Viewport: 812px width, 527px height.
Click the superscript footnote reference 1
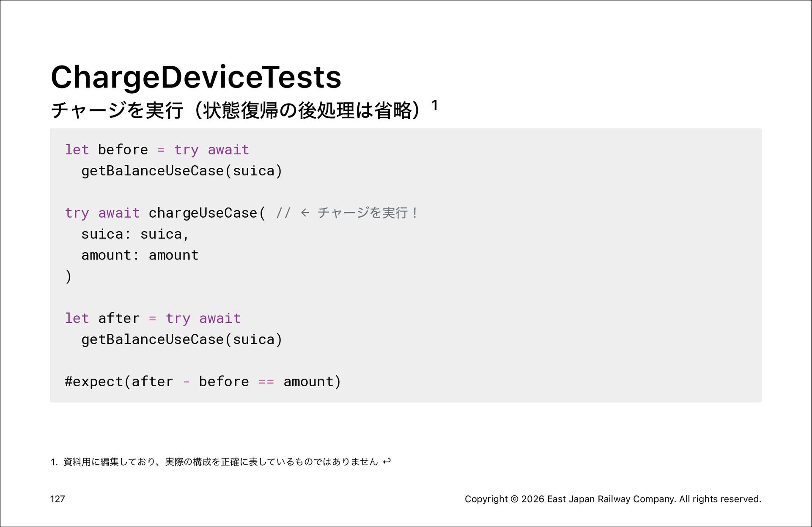(x=434, y=105)
